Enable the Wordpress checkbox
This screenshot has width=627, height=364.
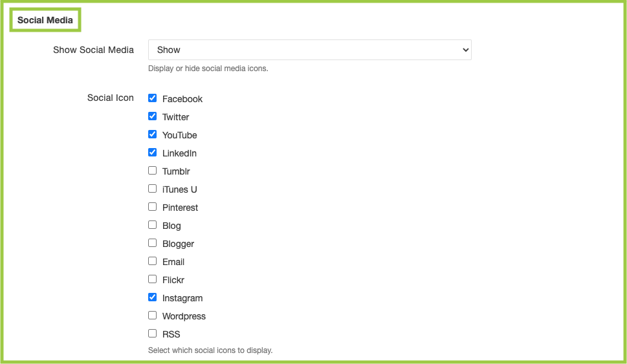[152, 316]
